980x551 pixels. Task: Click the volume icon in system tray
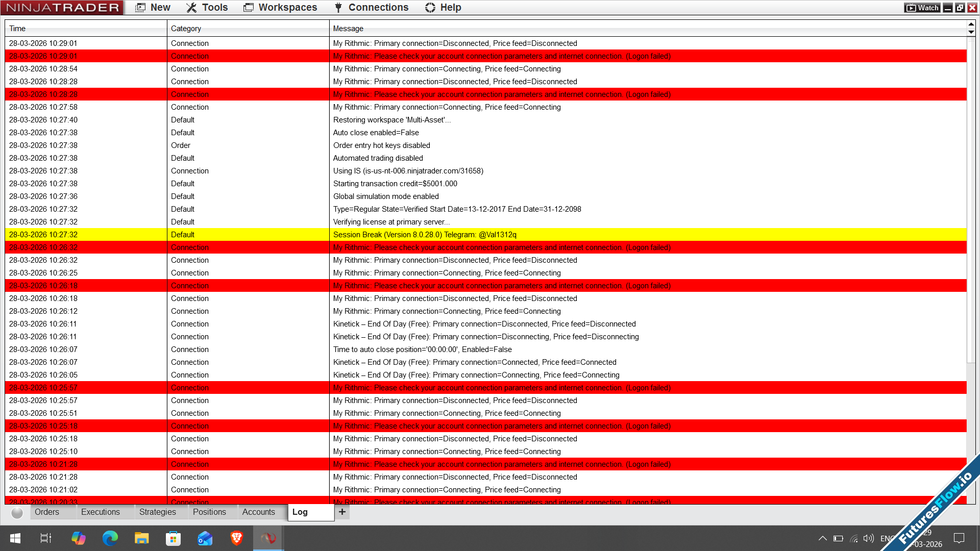point(868,538)
